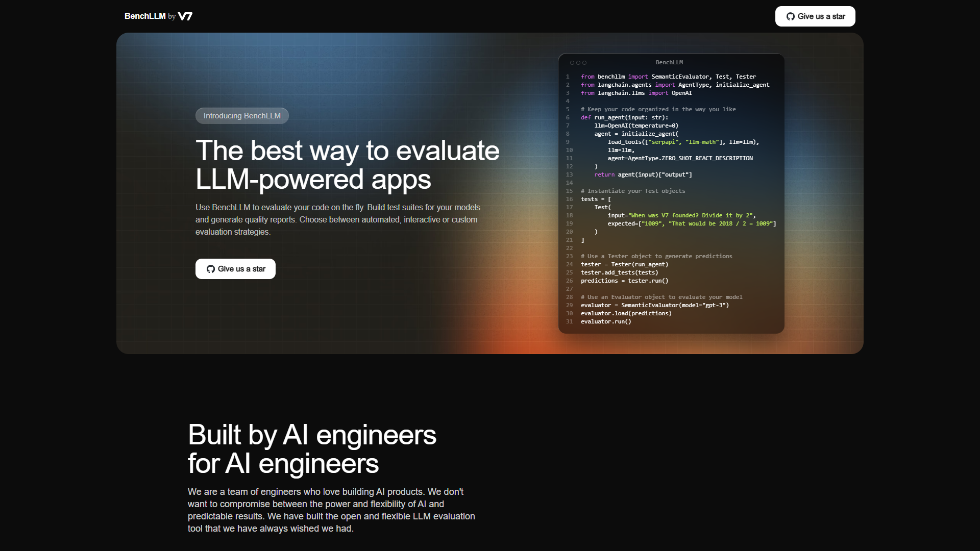Select the "Introducing BenchLLM" badge
Screen dimensions: 980x551
pyautogui.click(x=242, y=116)
